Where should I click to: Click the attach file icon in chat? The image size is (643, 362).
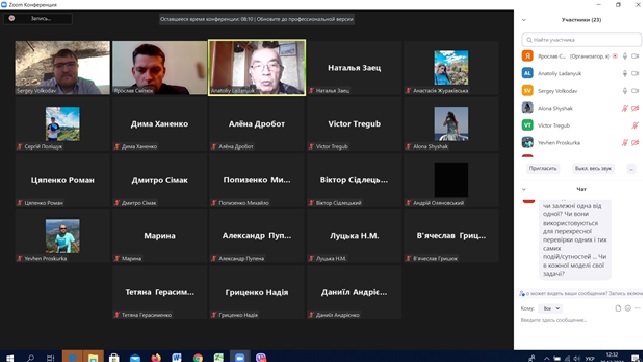coord(618,308)
